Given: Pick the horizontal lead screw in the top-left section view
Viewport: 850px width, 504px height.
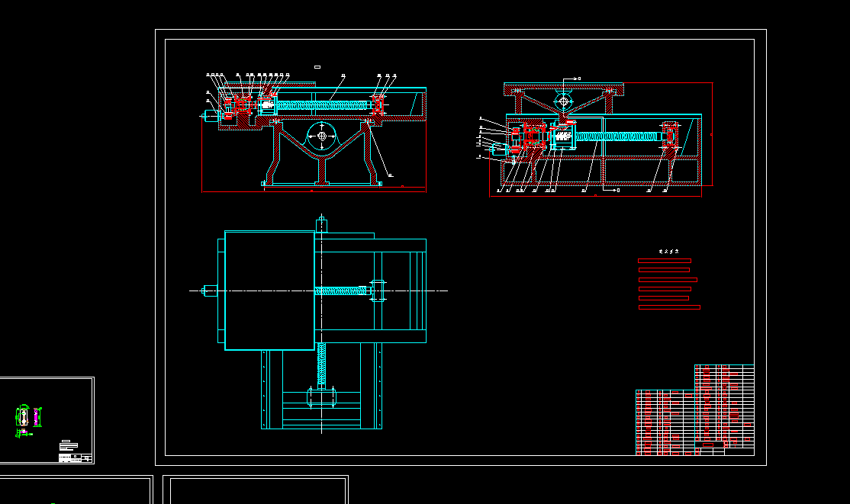Looking at the screenshot, I should click(324, 105).
